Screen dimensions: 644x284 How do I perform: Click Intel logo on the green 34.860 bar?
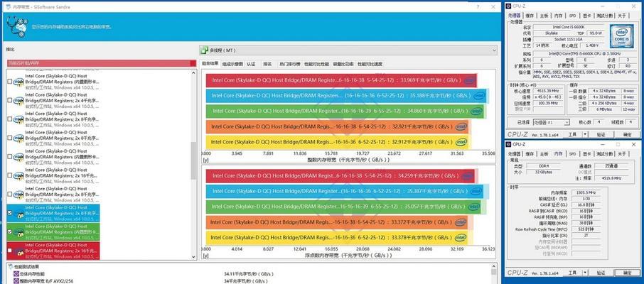click(476, 111)
